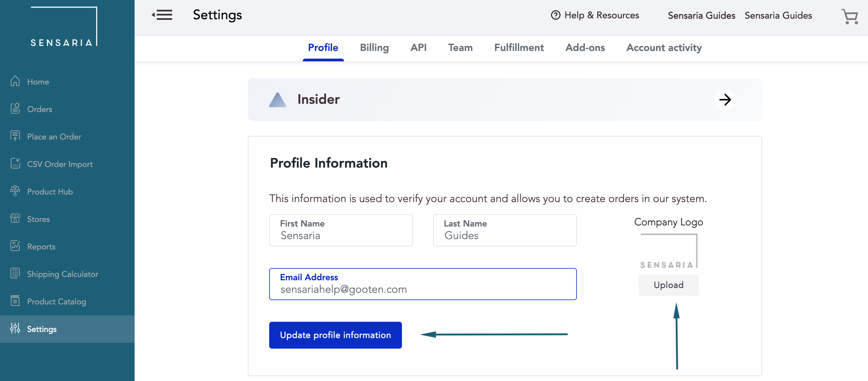
Task: Switch to the Billing tab
Action: tap(374, 47)
